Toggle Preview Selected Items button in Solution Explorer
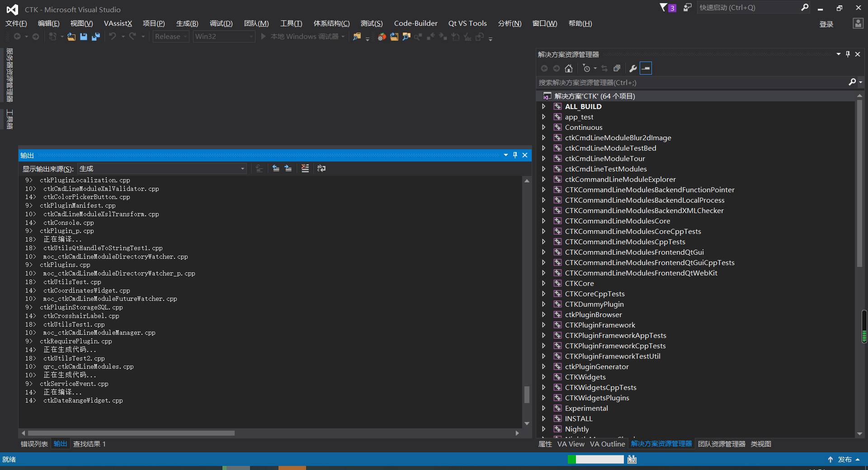The height and width of the screenshot is (470, 868). point(646,68)
